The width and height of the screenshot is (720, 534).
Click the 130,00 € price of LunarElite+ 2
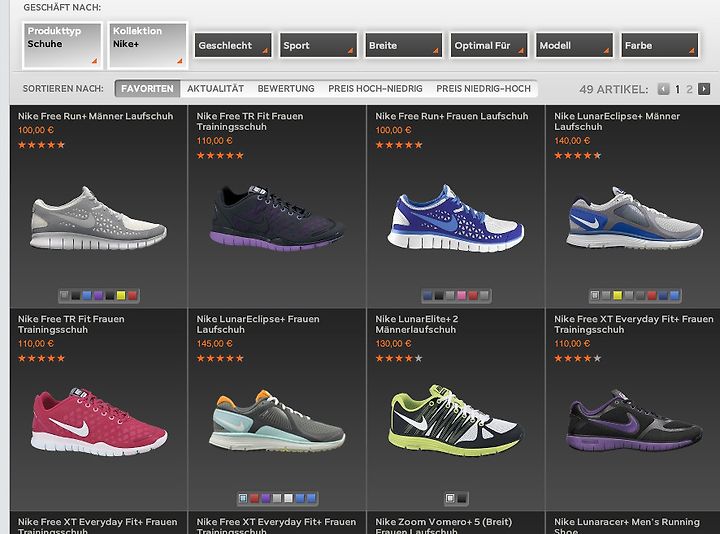click(x=393, y=343)
